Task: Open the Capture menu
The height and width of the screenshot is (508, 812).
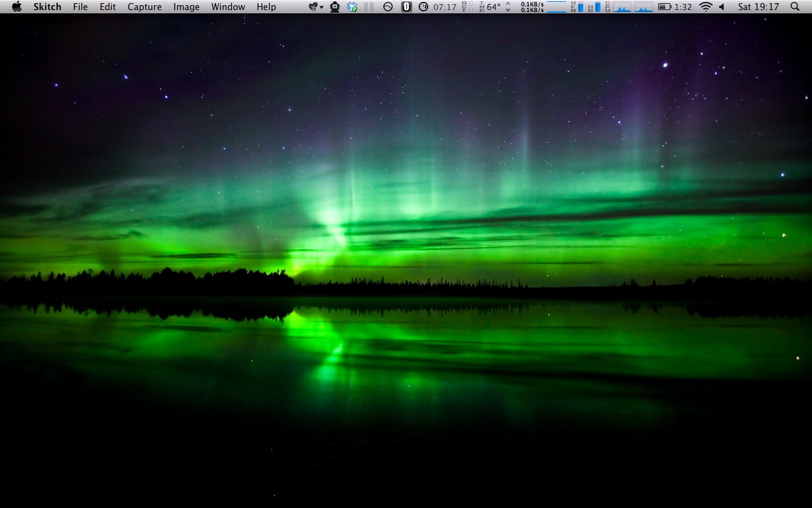Action: (144, 7)
